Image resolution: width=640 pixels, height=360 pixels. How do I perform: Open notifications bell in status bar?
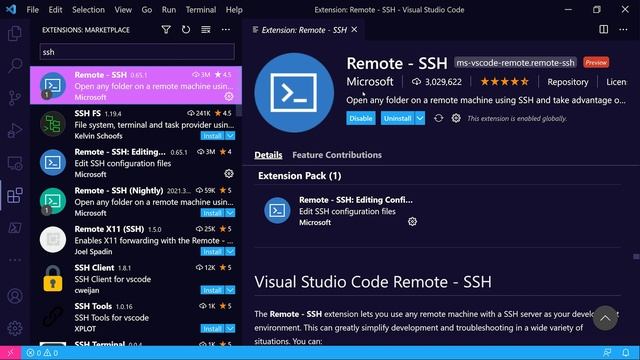625,353
